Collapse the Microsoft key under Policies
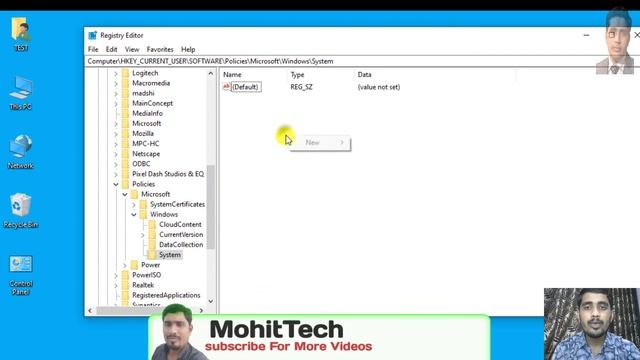Viewport: 640px width, 360px height. [x=125, y=195]
